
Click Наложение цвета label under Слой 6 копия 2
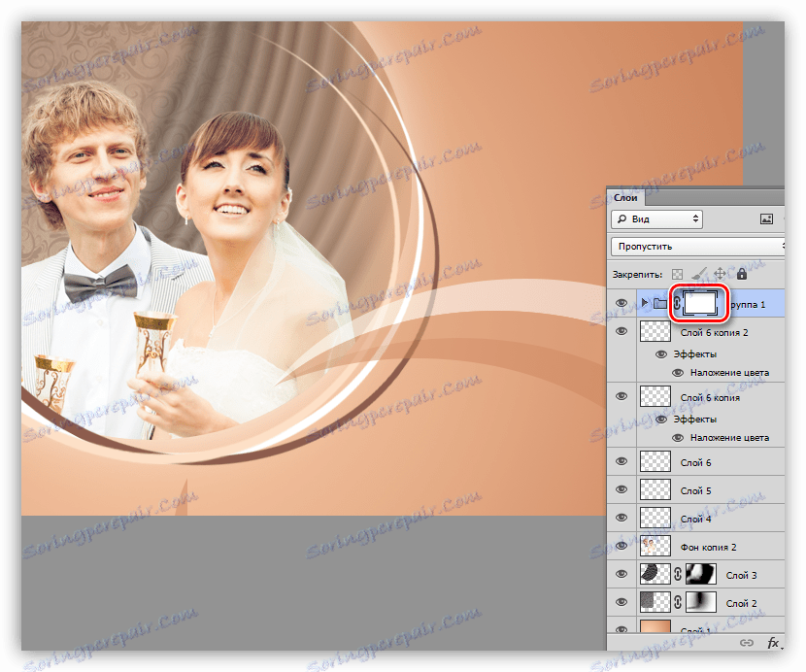click(729, 373)
